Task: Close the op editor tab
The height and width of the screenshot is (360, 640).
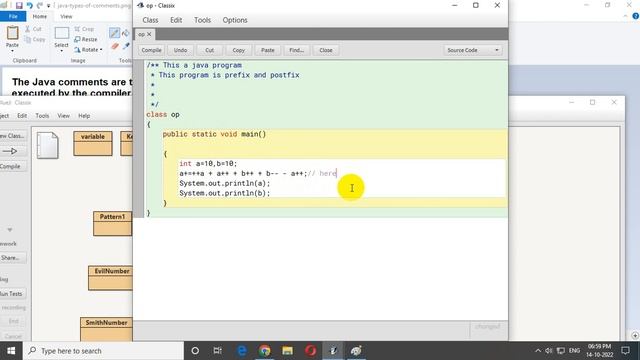Action: 149,34
